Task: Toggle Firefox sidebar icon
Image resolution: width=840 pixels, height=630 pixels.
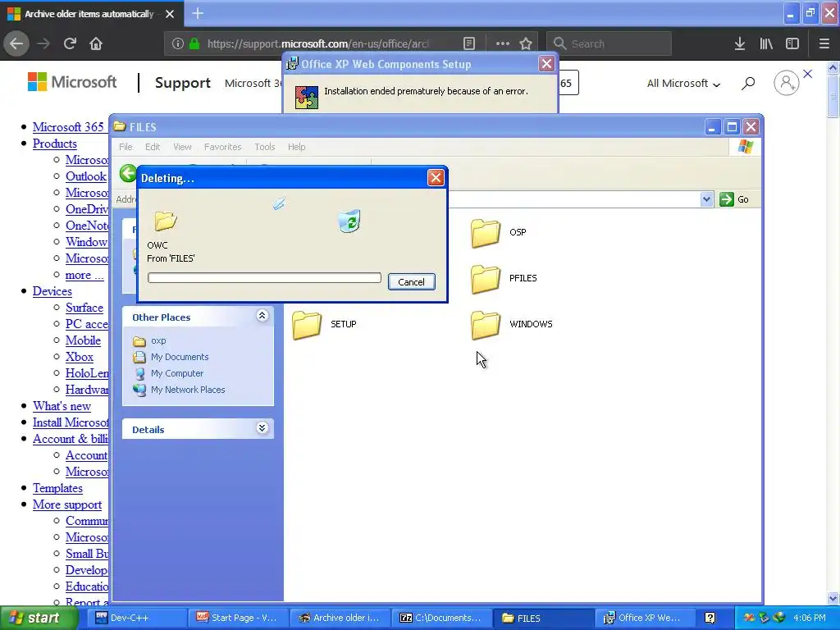Action: coord(792,43)
